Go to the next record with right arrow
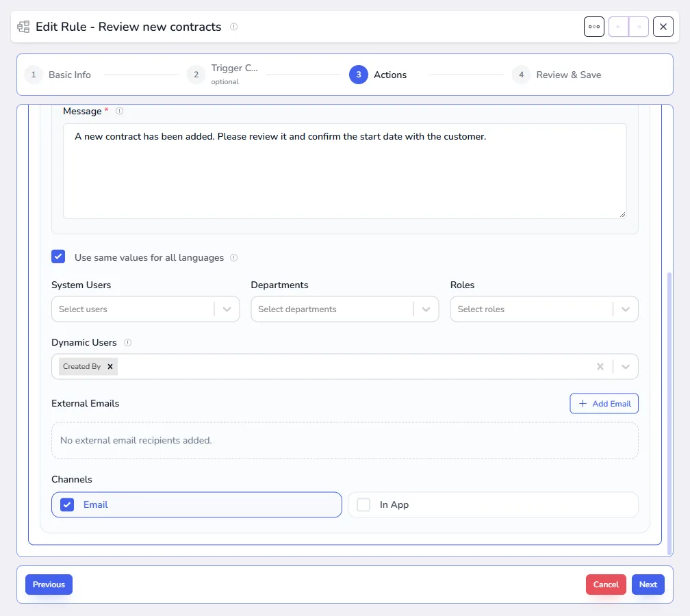Image resolution: width=690 pixels, height=616 pixels. point(639,27)
